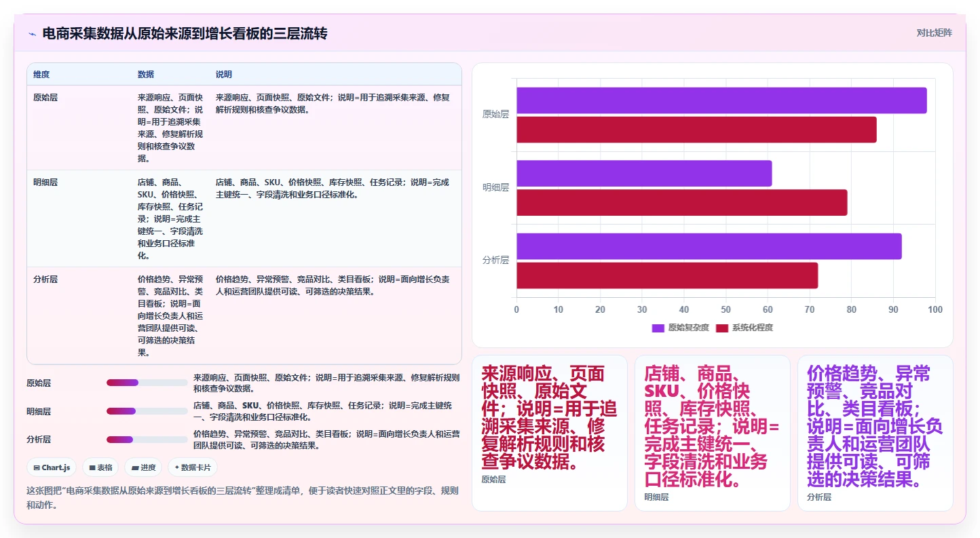Viewport: 980px width, 538px height.
Task: Click purple bar for 明细层 in chart
Action: (644, 173)
